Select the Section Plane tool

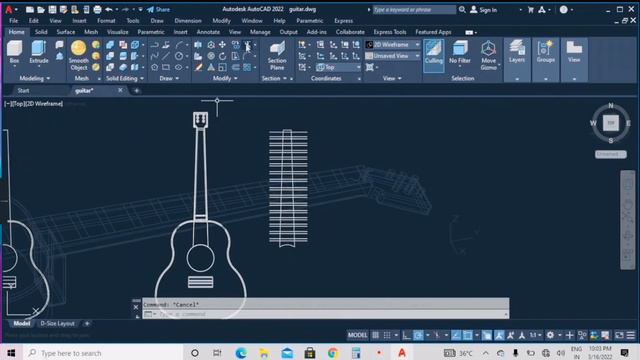(277, 56)
